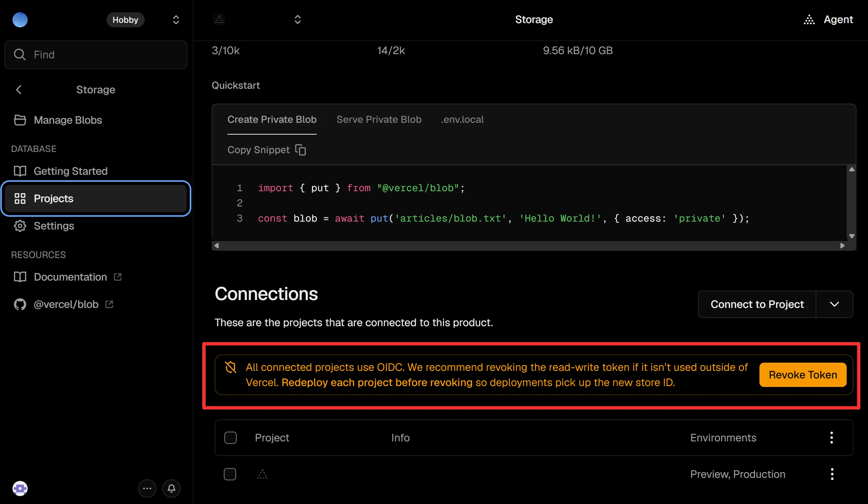Open Preview, Production row kebab menu

tap(832, 474)
